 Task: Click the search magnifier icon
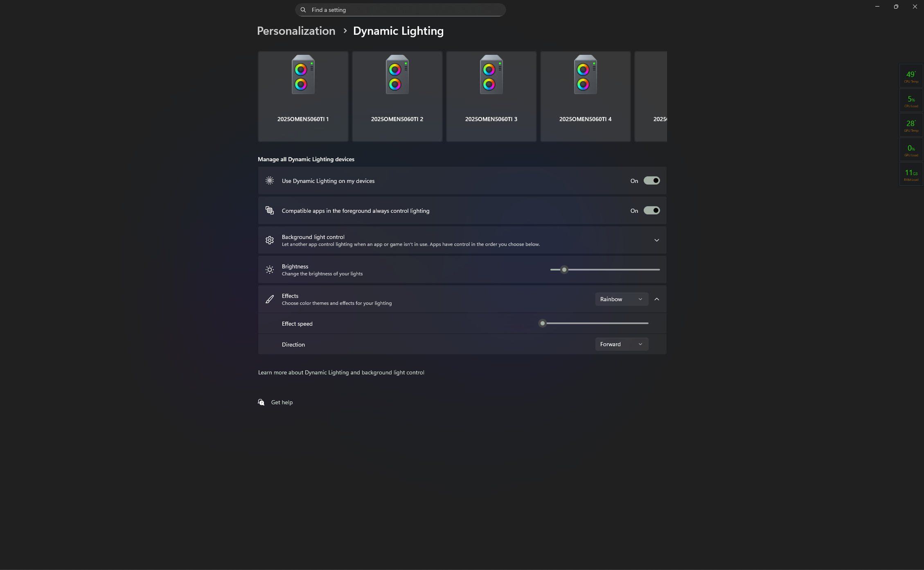tap(303, 10)
